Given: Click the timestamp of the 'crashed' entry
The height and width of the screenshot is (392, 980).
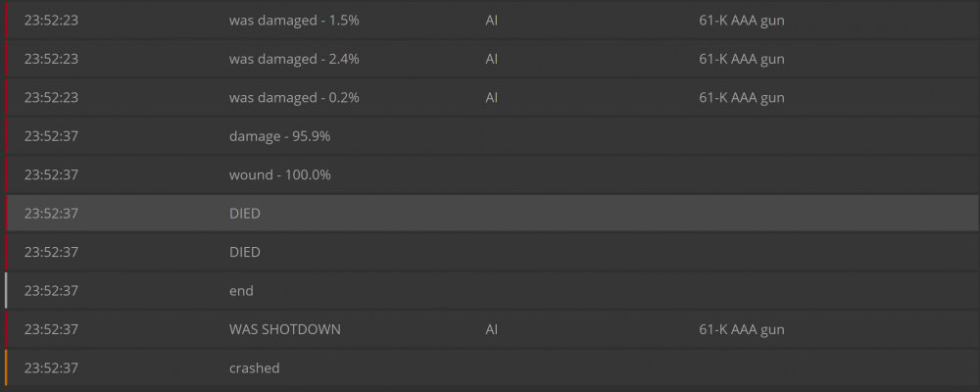Looking at the screenshot, I should point(51,367).
